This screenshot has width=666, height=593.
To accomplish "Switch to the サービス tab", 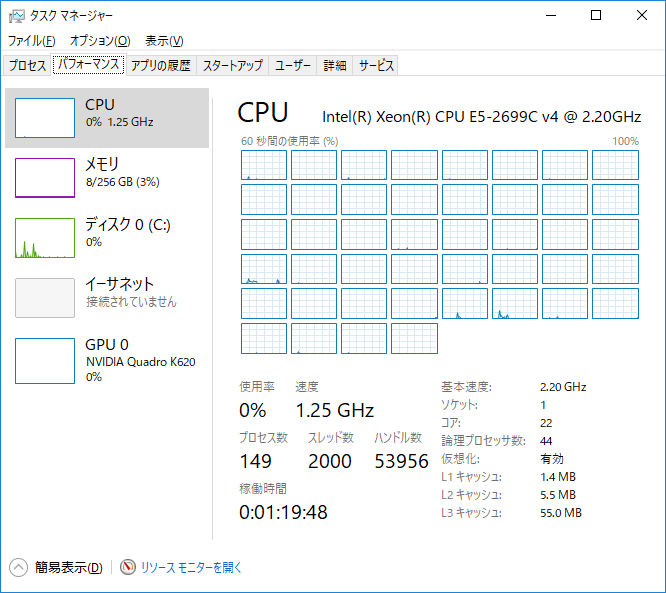I will tap(376, 66).
